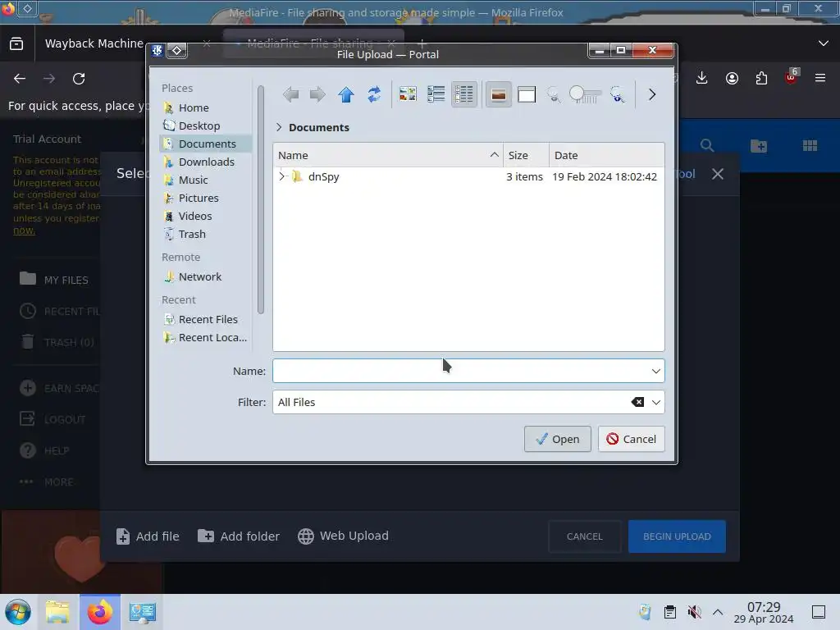
Task: Sort files by Name column
Action: tap(388, 155)
